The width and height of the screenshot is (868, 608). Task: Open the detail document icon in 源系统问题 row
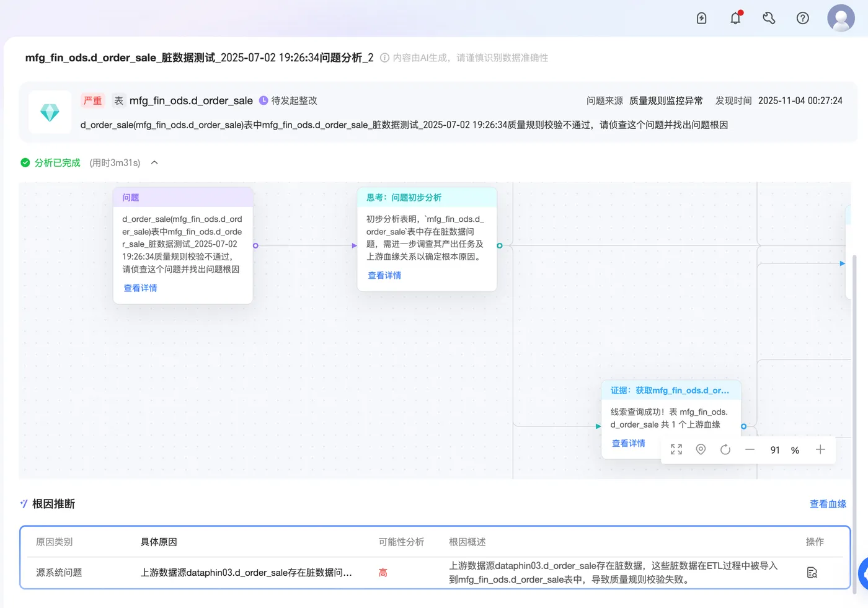812,573
